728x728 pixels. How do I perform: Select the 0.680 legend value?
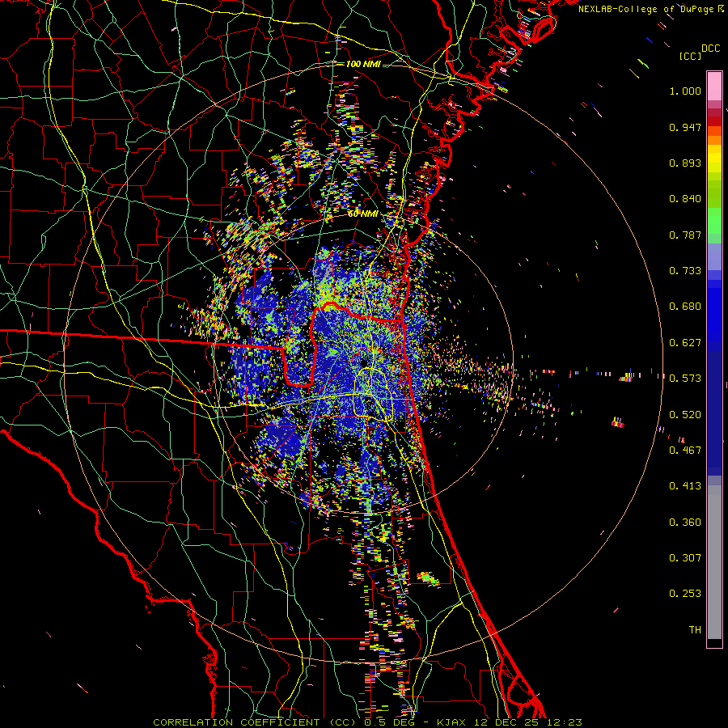click(x=685, y=307)
